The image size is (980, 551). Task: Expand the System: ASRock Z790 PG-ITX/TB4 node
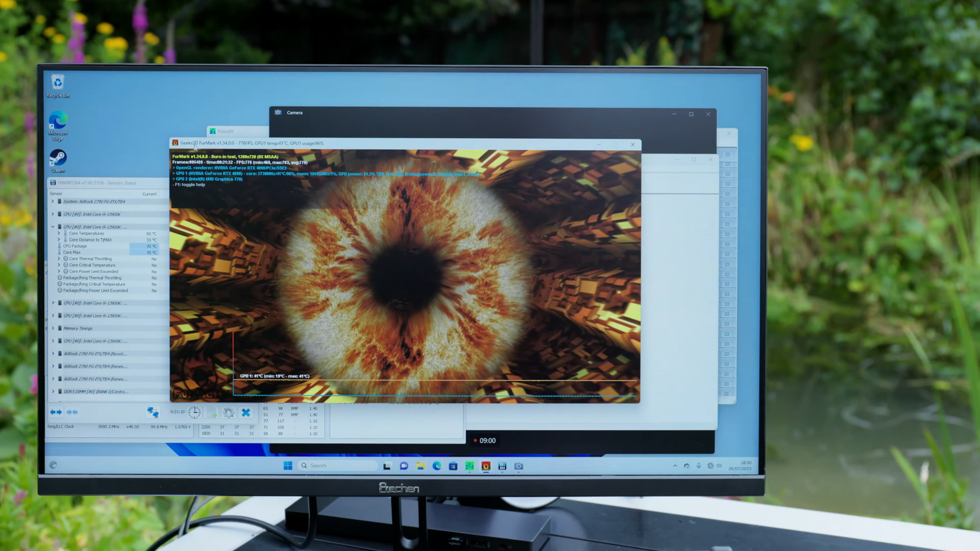coord(53,202)
